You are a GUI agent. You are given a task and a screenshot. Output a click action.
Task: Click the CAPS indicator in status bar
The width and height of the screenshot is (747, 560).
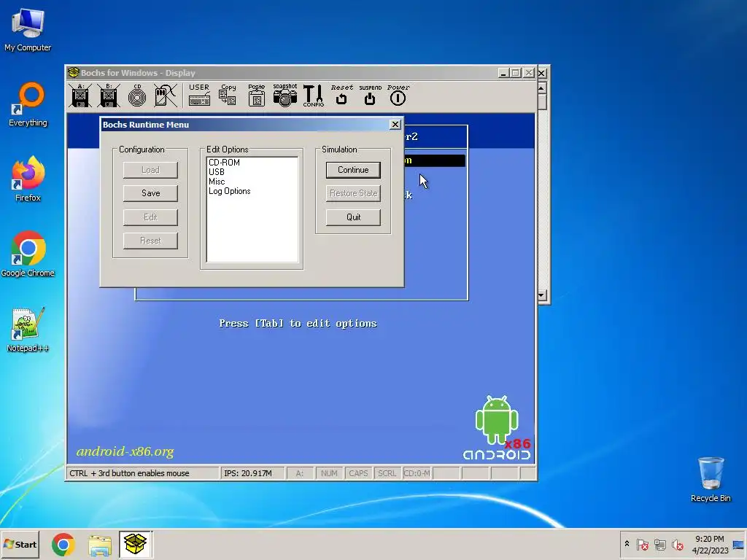pos(358,473)
